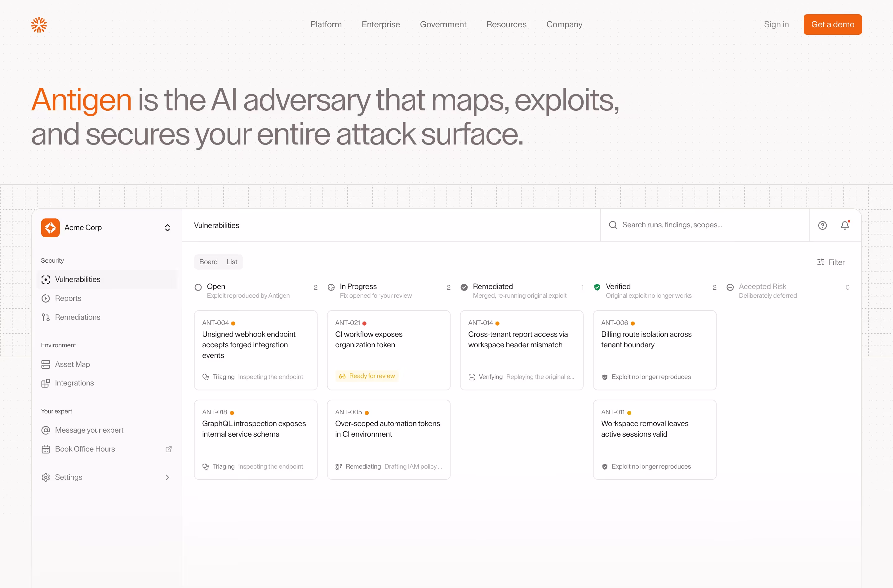
Task: Open the Resources nav menu
Action: point(507,24)
